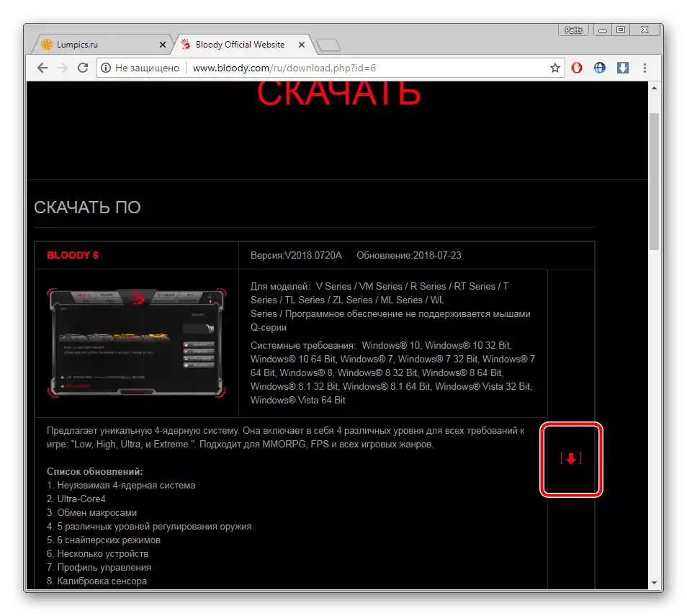Click the Patts profile button in title bar
This screenshot has width=687, height=616.
[573, 30]
